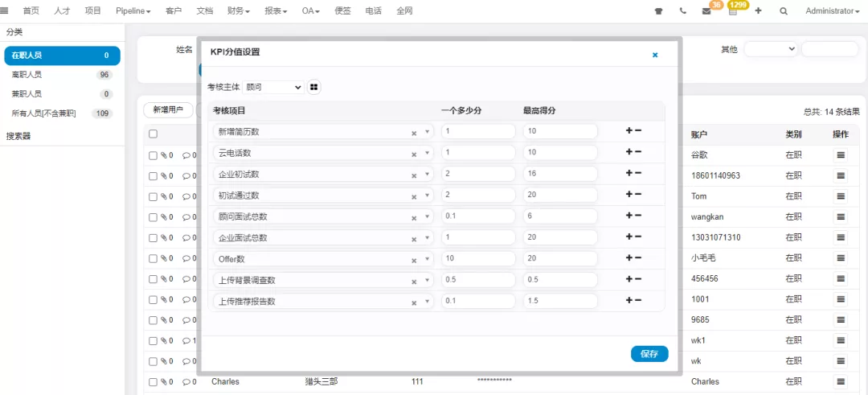The image size is (868, 395).
Task: Open the search magnifier icon in top bar
Action: pos(784,11)
